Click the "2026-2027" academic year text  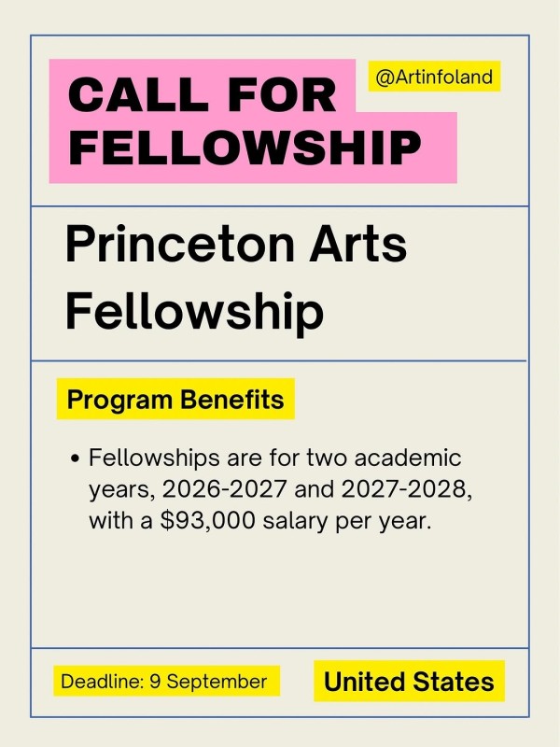click(211, 490)
